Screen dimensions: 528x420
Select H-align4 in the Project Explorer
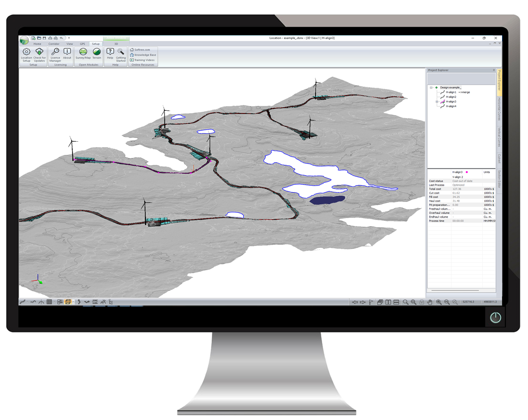click(451, 106)
